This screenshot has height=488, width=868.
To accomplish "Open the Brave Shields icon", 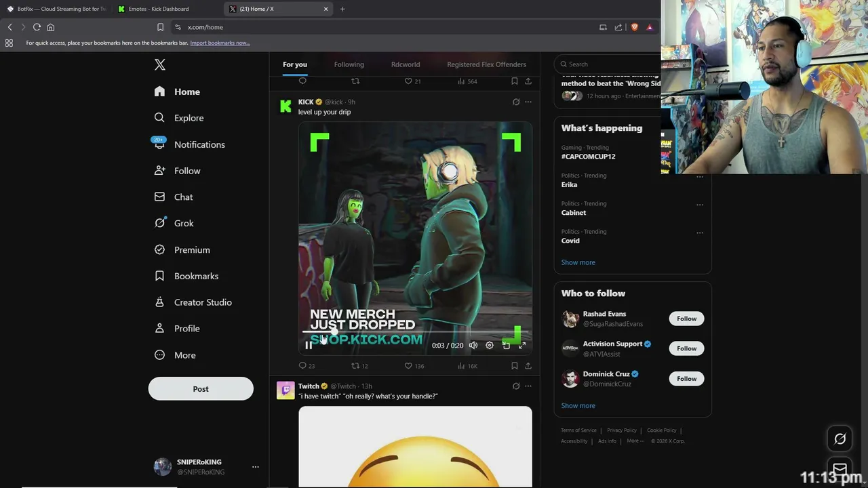I will coord(635,27).
